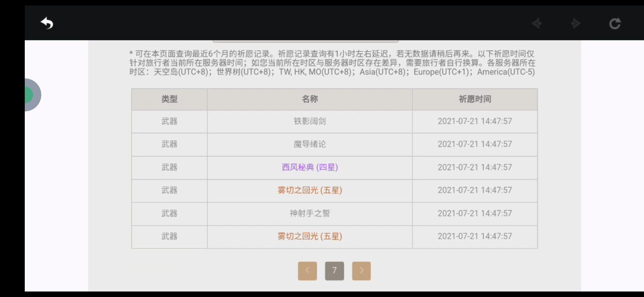Tap the back arrow icon

47,23
